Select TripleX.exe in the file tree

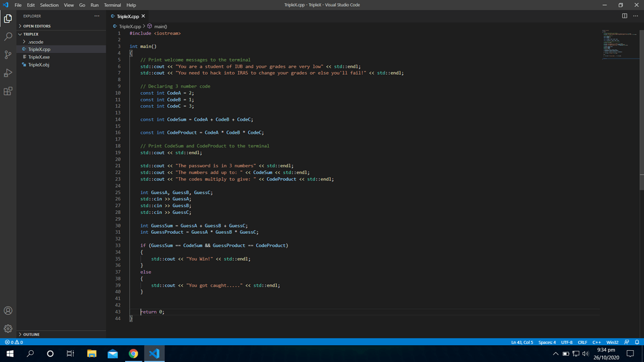click(x=39, y=57)
